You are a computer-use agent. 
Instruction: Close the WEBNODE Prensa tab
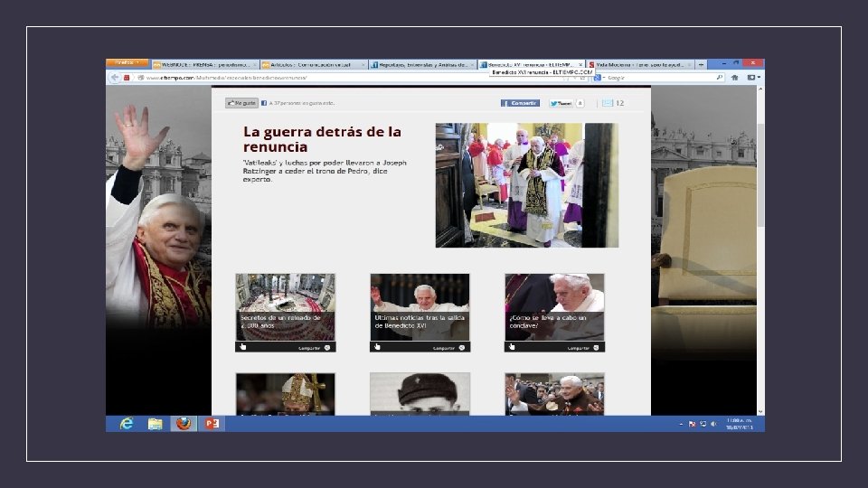255,65
